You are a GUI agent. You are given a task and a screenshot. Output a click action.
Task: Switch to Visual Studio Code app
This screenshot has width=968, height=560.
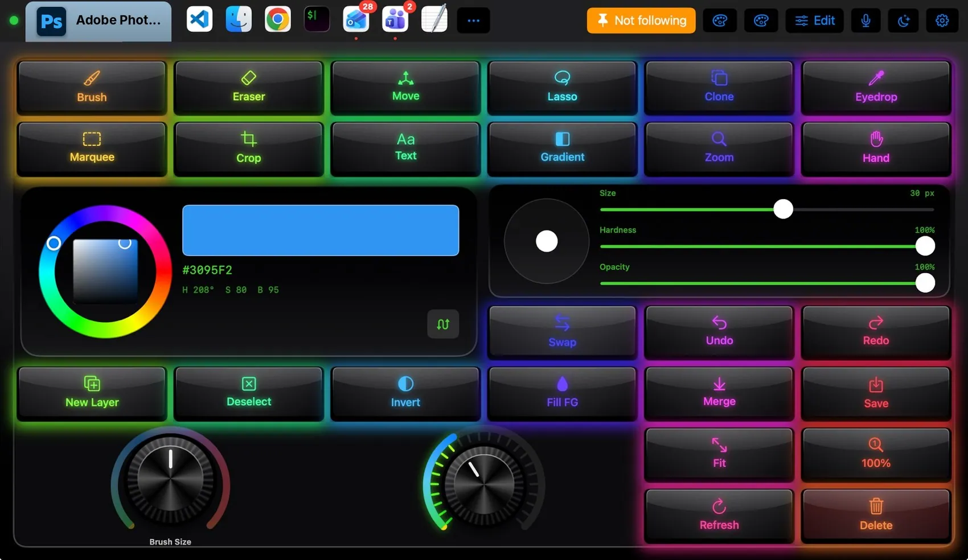pos(200,19)
